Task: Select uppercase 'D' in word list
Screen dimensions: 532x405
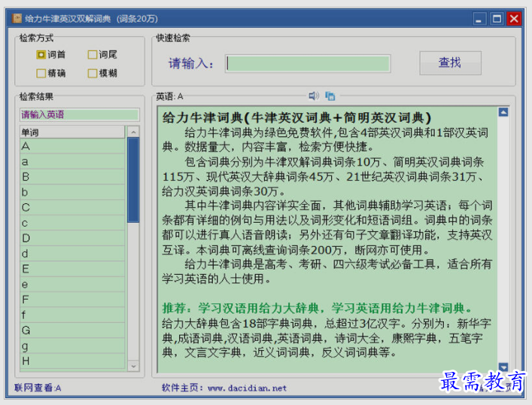Action: coord(72,239)
